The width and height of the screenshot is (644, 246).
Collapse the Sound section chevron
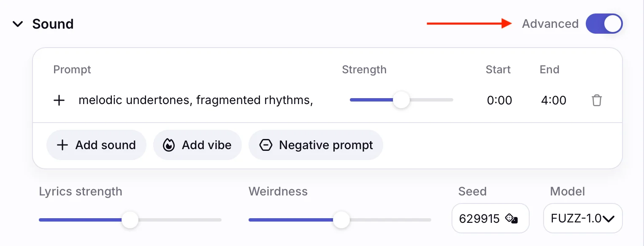18,24
